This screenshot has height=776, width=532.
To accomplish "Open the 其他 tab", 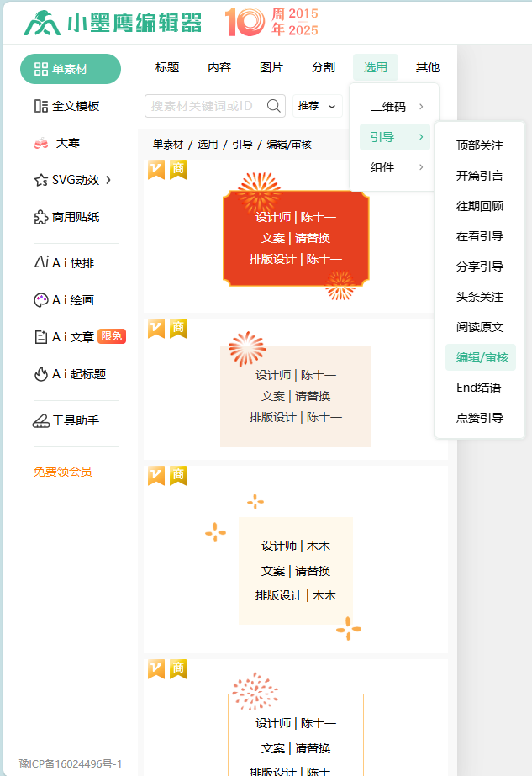I will click(x=428, y=67).
